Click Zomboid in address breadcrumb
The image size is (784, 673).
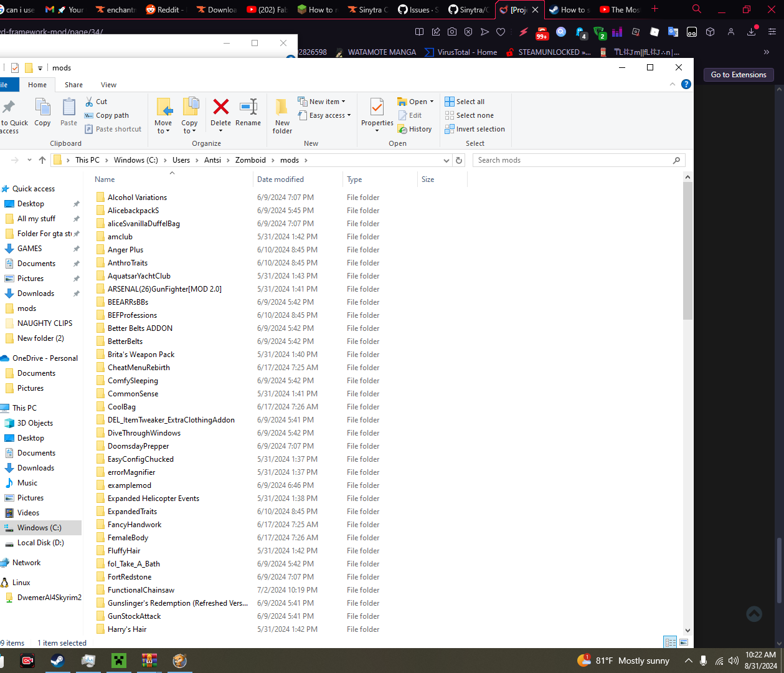click(250, 160)
